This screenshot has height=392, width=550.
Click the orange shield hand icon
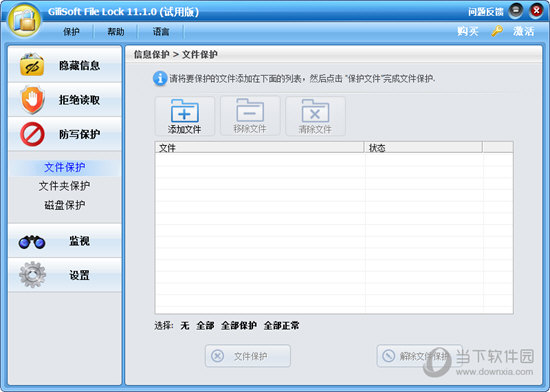coord(32,100)
